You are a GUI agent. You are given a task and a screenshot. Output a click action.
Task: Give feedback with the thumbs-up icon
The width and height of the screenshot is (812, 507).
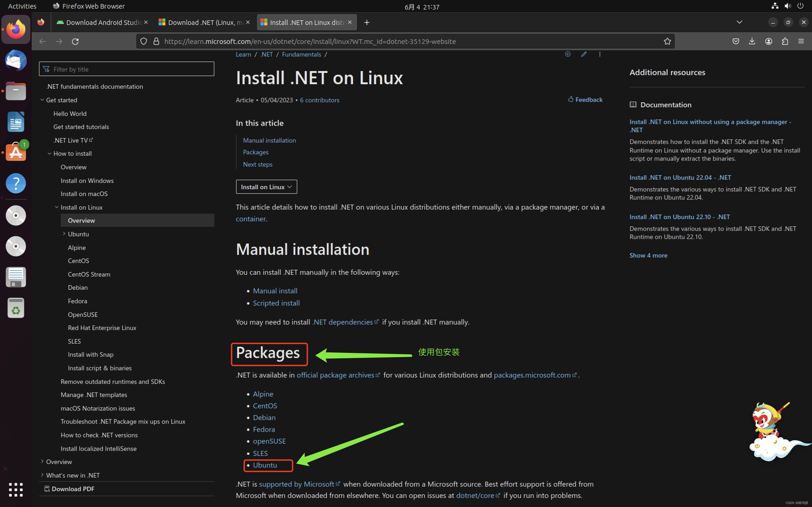click(x=585, y=100)
